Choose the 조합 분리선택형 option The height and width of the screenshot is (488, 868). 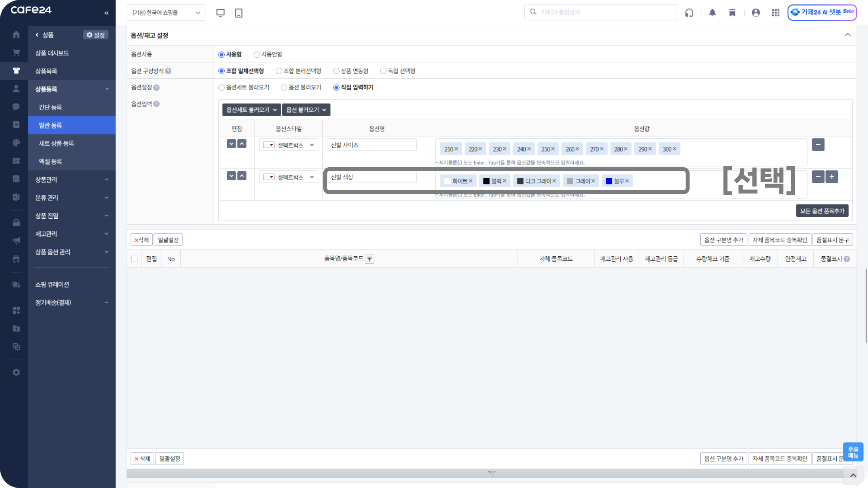coord(279,71)
